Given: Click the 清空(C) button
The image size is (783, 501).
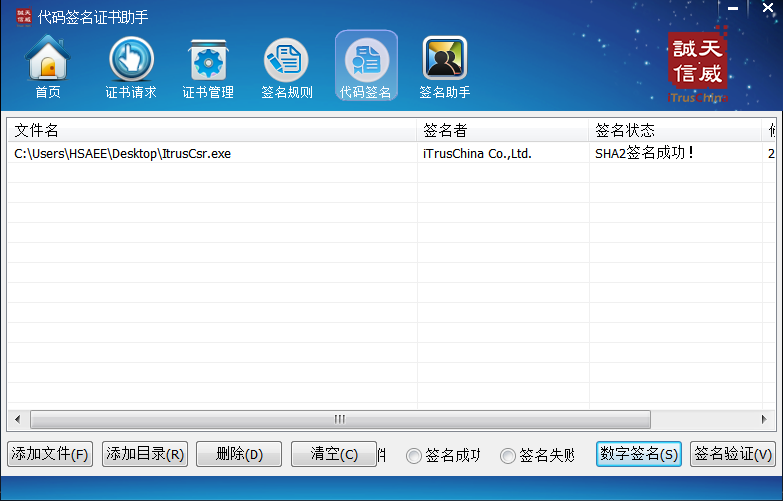Looking at the screenshot, I should [x=334, y=454].
